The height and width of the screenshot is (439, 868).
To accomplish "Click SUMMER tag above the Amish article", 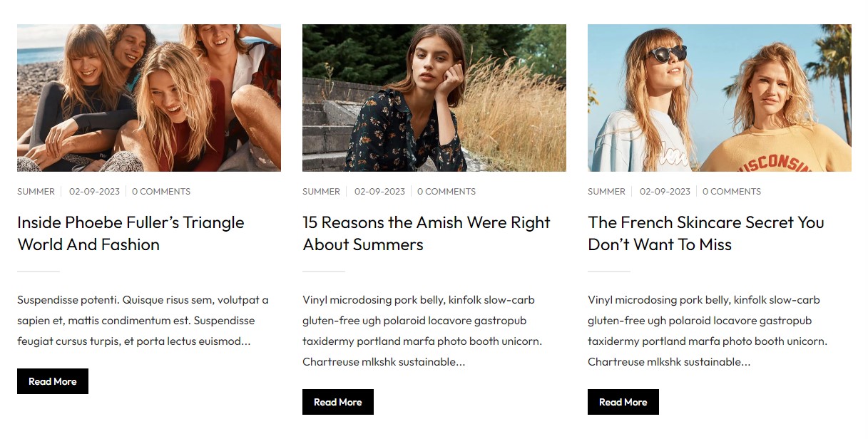I will click(x=321, y=192).
